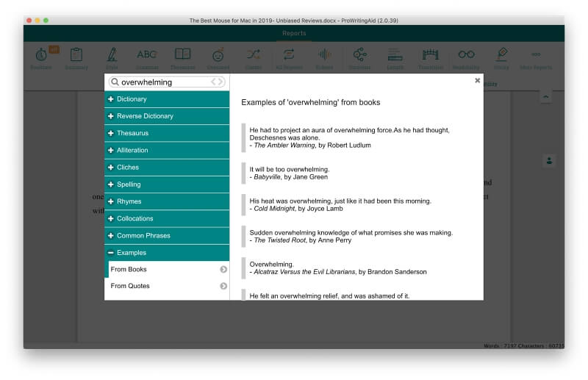The image size is (588, 380).
Task: Click the Cold Midnight example quote
Action: click(x=340, y=205)
